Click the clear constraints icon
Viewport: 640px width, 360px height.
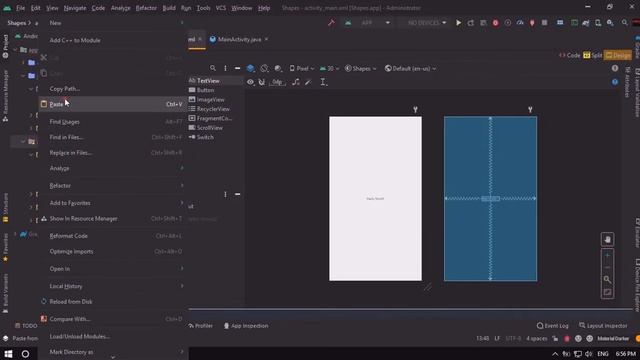pos(296,82)
